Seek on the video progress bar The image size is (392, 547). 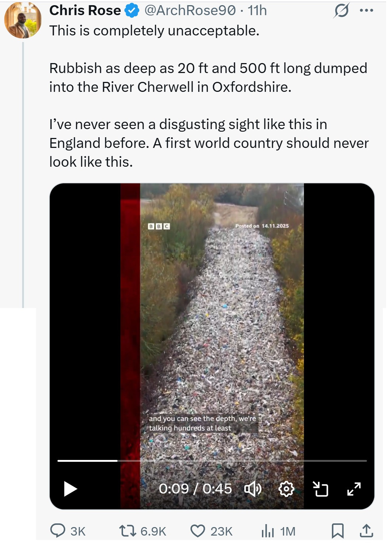pos(212,461)
